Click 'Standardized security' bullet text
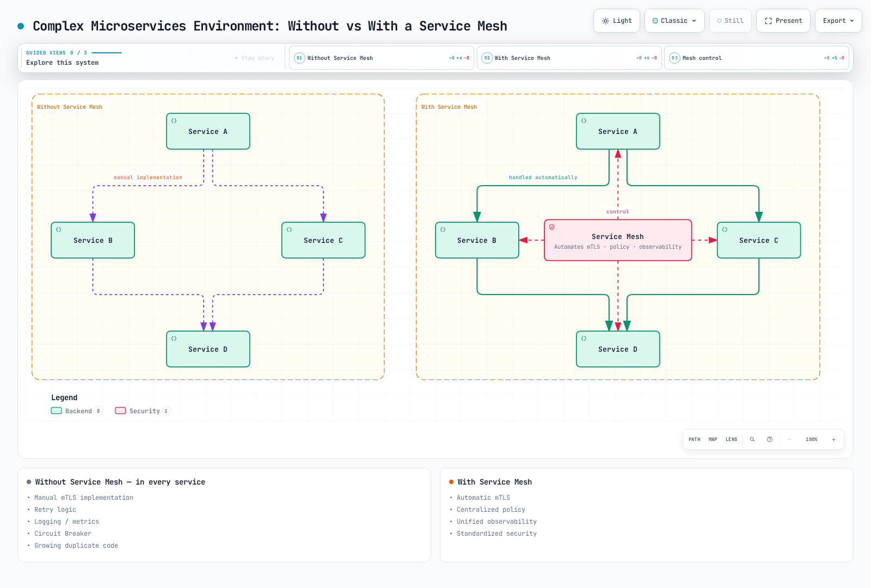 tap(496, 534)
